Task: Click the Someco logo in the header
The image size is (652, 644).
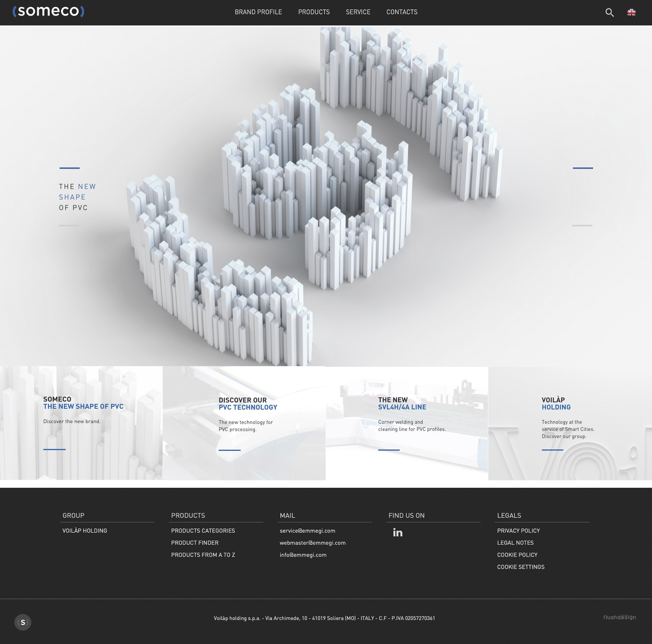Action: coord(48,11)
